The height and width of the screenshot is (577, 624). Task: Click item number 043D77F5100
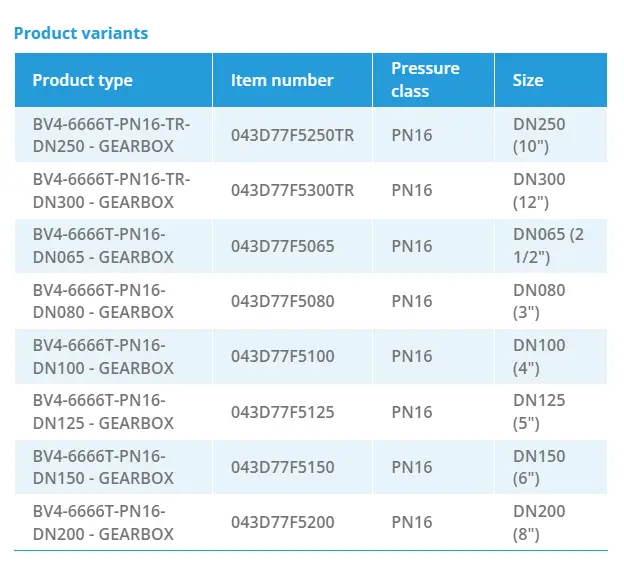[282, 356]
